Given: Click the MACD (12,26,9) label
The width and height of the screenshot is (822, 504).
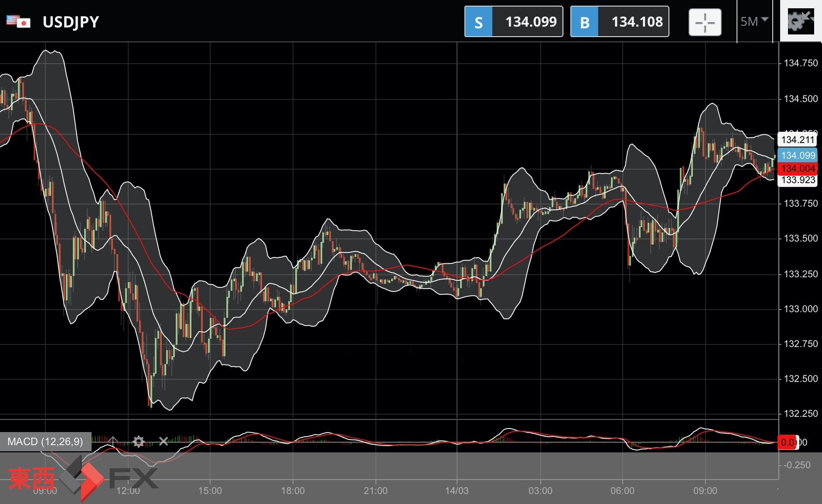Looking at the screenshot, I should pos(45,442).
